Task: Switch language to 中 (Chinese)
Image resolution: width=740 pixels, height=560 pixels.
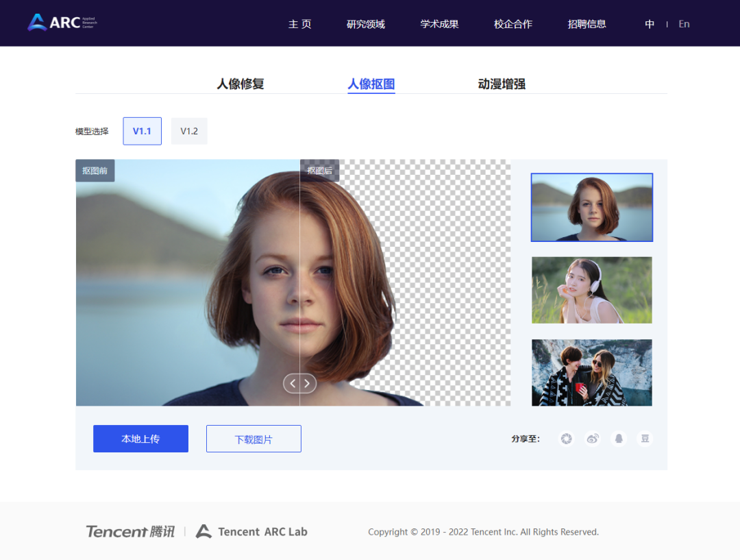Action: pos(650,24)
